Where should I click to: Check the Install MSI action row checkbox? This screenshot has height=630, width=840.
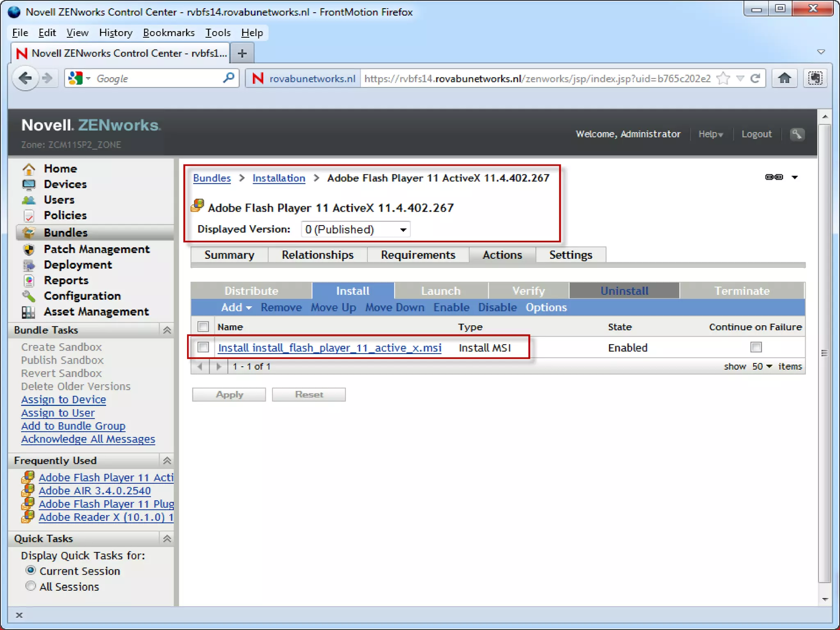tap(203, 347)
